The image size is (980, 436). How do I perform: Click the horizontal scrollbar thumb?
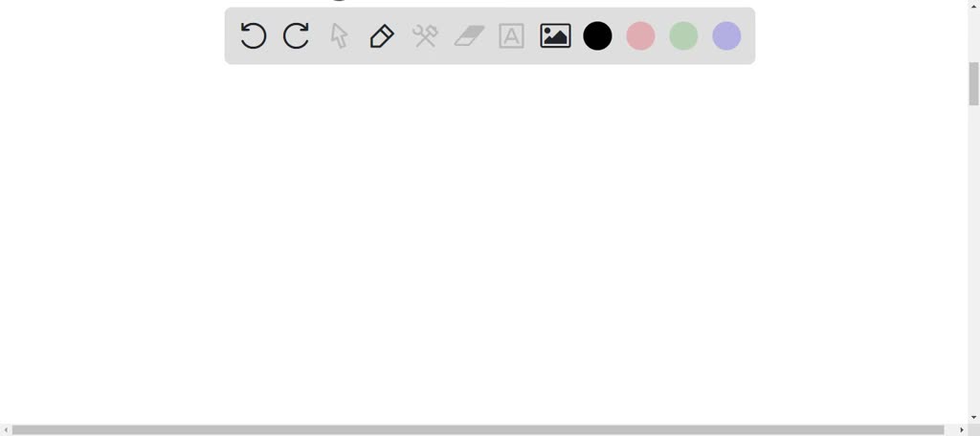pos(478,429)
